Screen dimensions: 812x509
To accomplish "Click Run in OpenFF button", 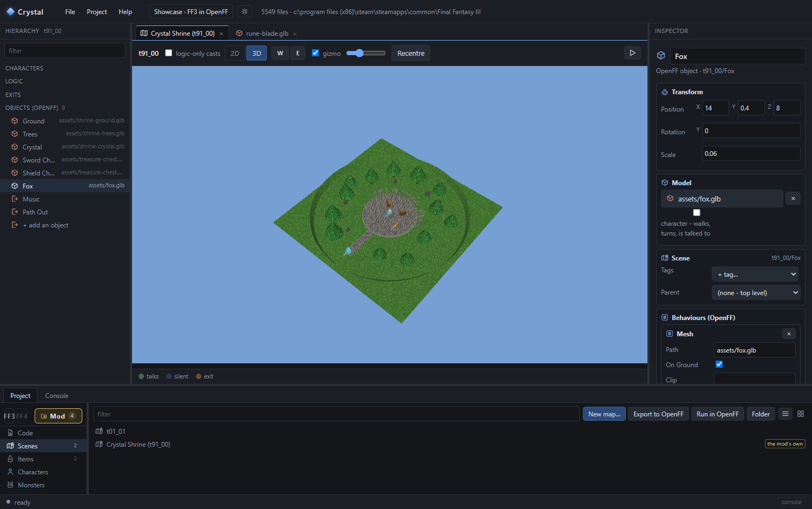I will [x=718, y=414].
